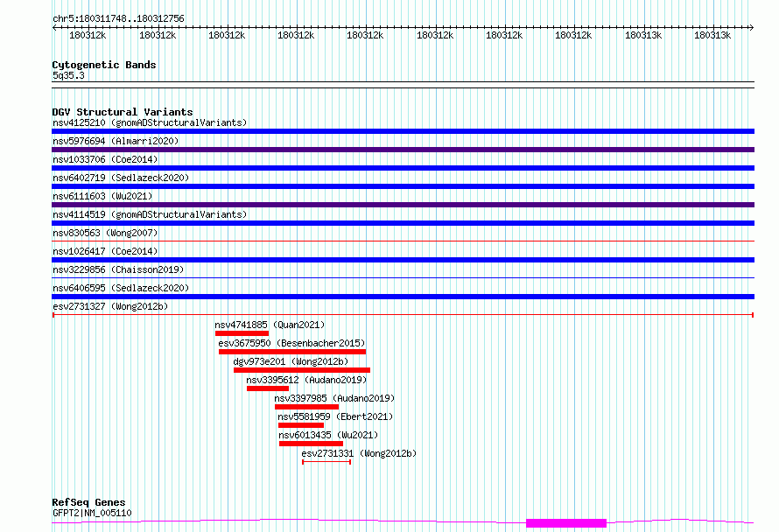The height and width of the screenshot is (532, 779).
Task: Click the right arrow end of ruler
Action: click(x=752, y=28)
